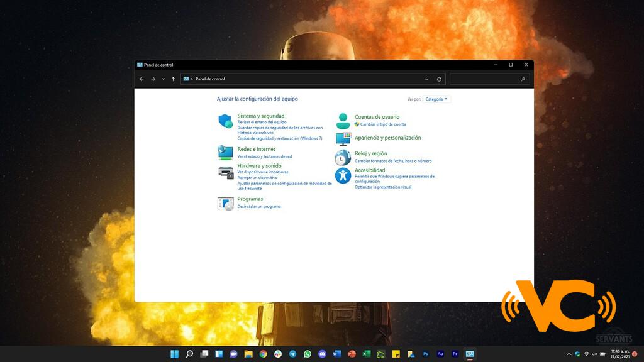Image resolution: width=644 pixels, height=362 pixels.
Task: Open the Windows Start button in taskbar
Action: [x=174, y=354]
